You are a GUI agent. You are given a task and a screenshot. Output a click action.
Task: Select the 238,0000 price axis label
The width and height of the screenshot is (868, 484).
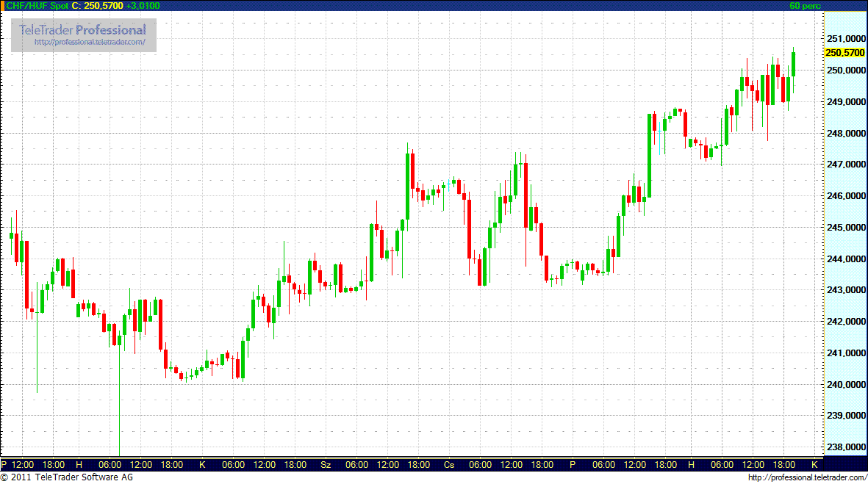(x=844, y=447)
